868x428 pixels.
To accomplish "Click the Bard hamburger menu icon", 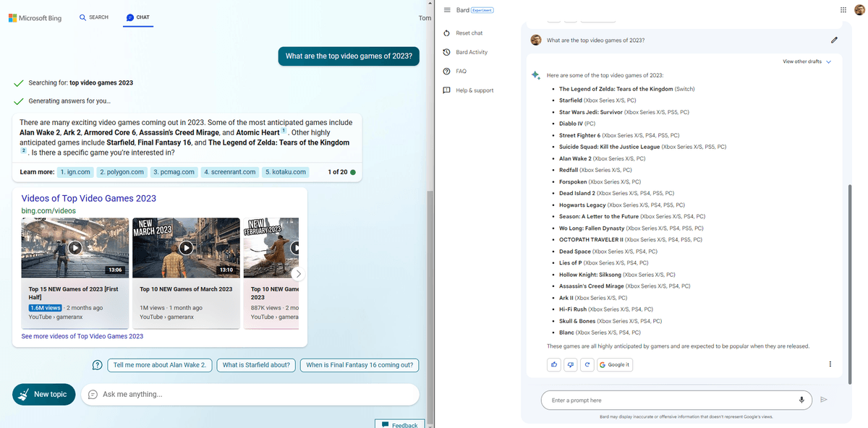I will [447, 10].
